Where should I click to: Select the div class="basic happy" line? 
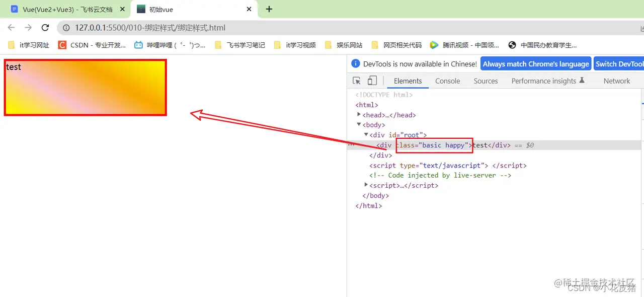click(x=494, y=145)
